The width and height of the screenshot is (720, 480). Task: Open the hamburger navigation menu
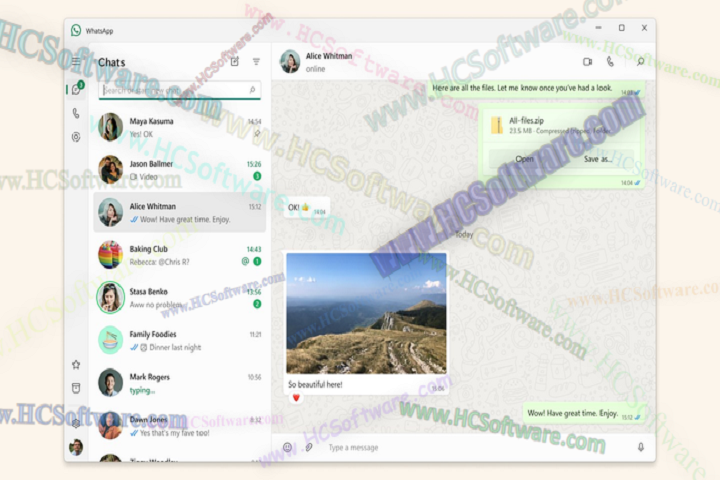(x=76, y=61)
